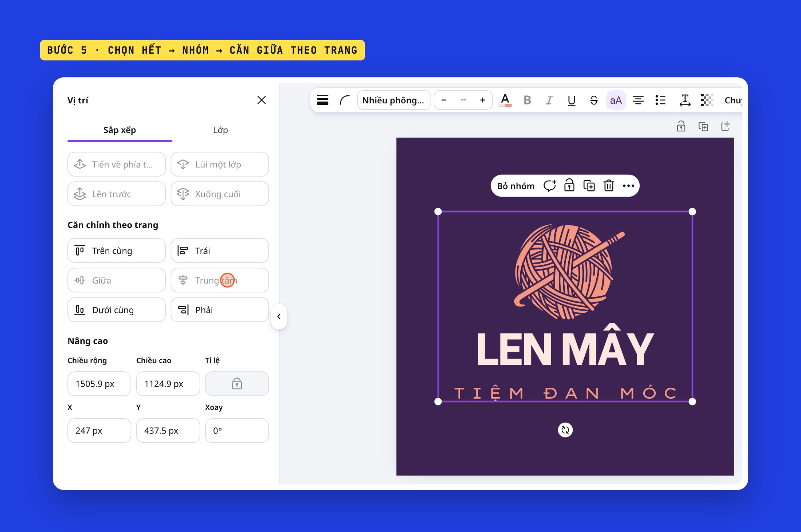This screenshot has width=801, height=532.
Task: Edit the Y position field
Action: click(168, 431)
